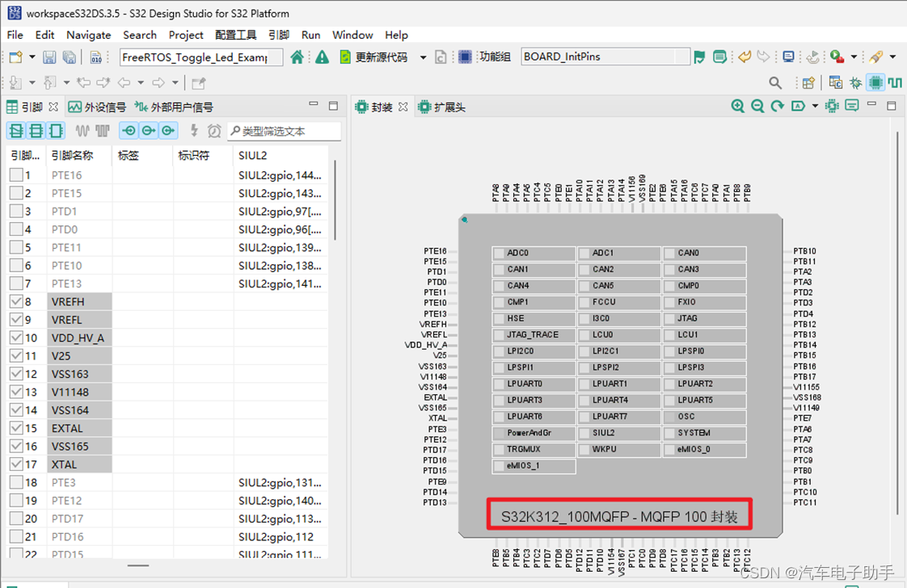Open the back navigation history dropdown arrow

141,82
